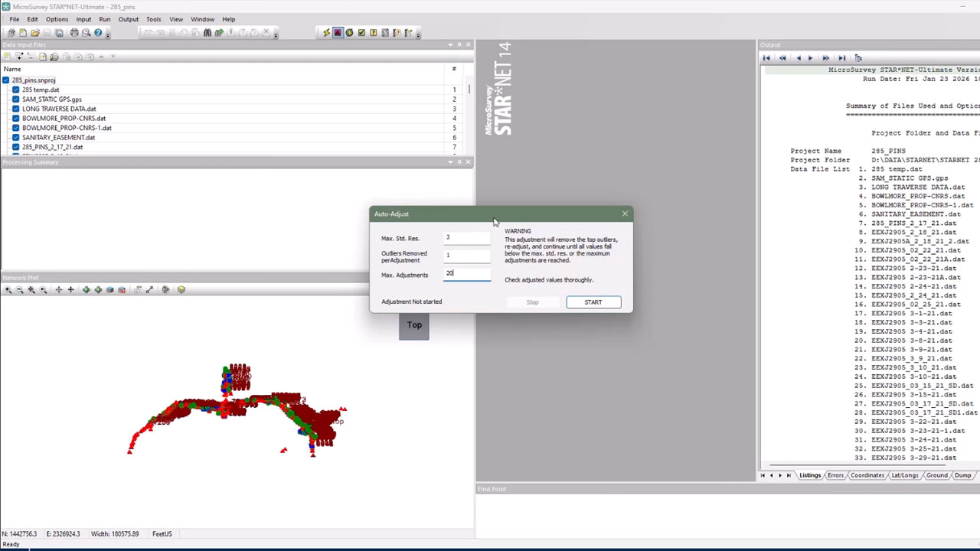Image resolution: width=980 pixels, height=551 pixels.
Task: Open the Run menu
Action: (104, 19)
